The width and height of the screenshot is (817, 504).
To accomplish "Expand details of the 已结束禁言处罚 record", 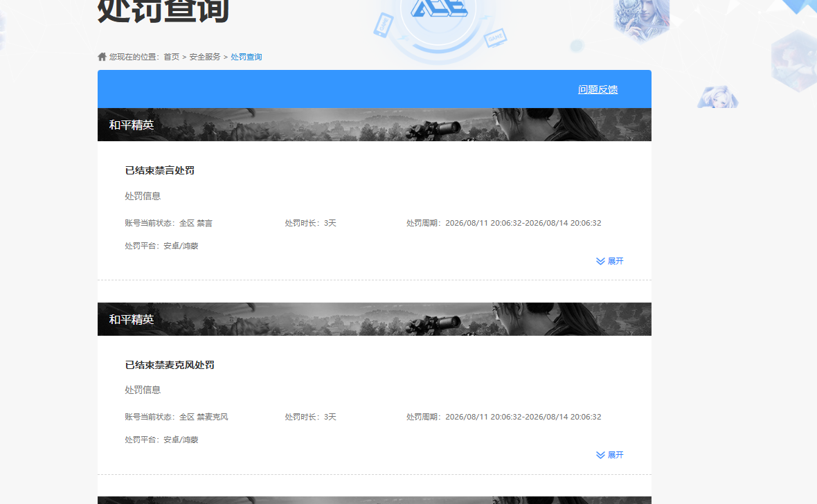I will pos(609,261).
